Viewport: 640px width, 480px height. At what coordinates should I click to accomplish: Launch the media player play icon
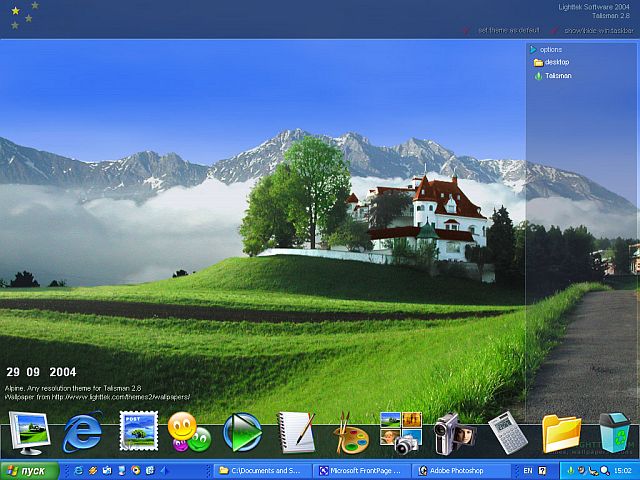[x=241, y=432]
